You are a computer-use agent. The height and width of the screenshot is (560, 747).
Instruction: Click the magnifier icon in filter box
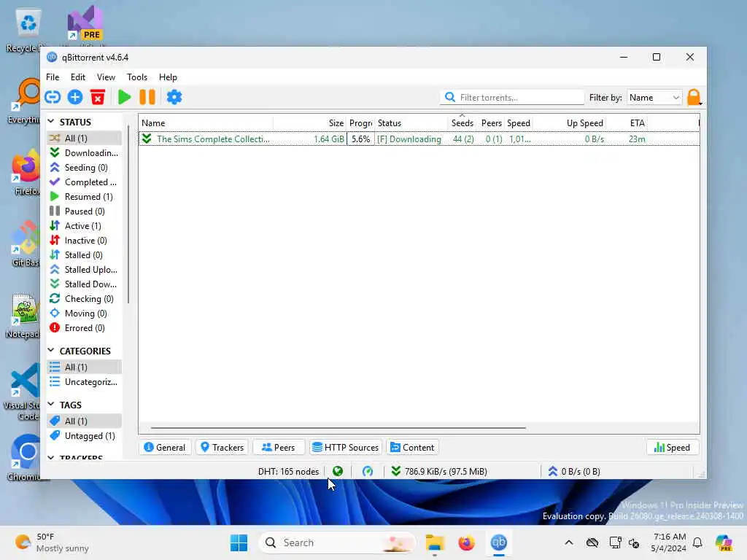point(449,97)
